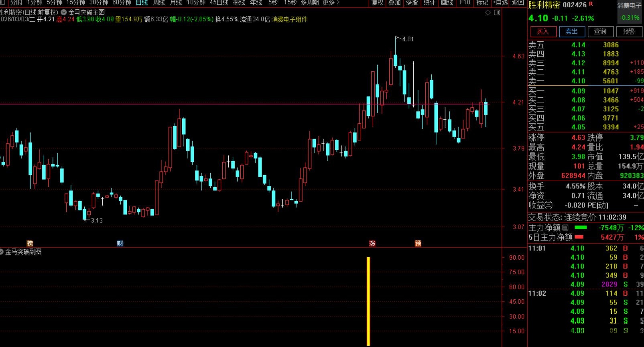The image size is (644, 347).
Task: Toggle 复权 price adjustment in toolbar
Action: pyautogui.click(x=377, y=3)
